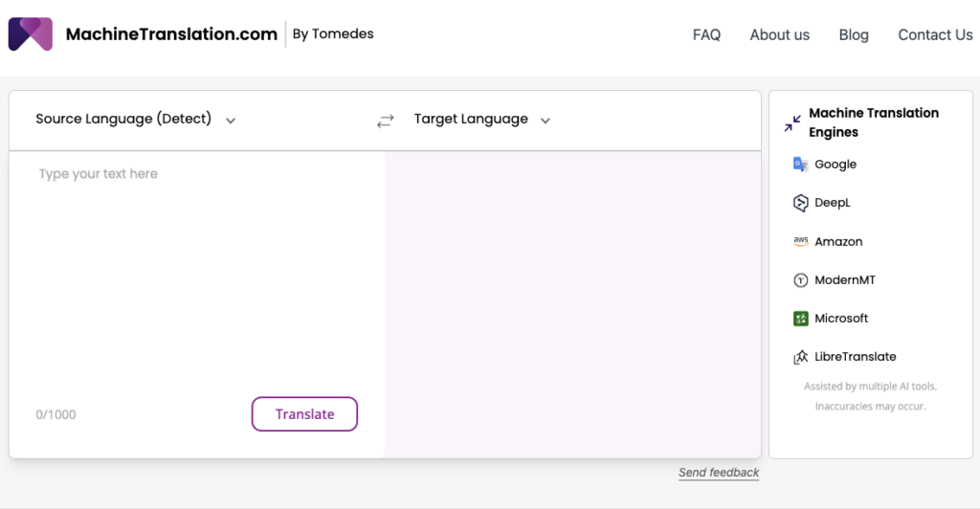Click the 0/1000 character counter

tap(56, 414)
